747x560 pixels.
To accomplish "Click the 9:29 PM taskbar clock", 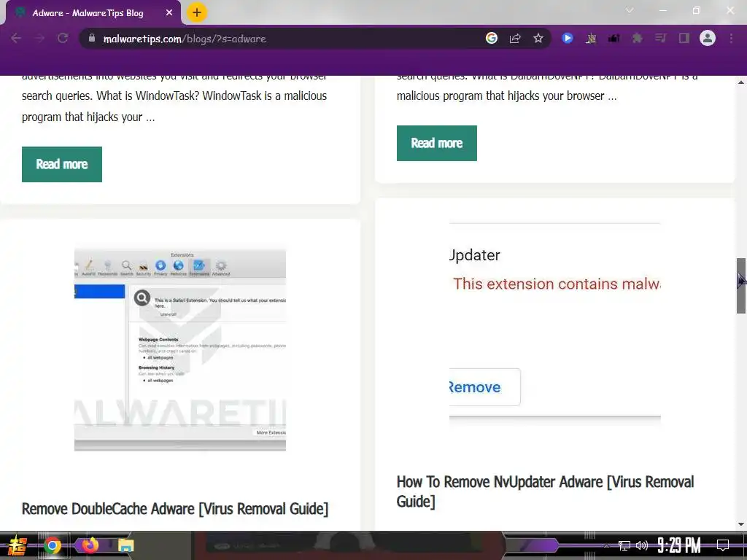I will tap(679, 545).
